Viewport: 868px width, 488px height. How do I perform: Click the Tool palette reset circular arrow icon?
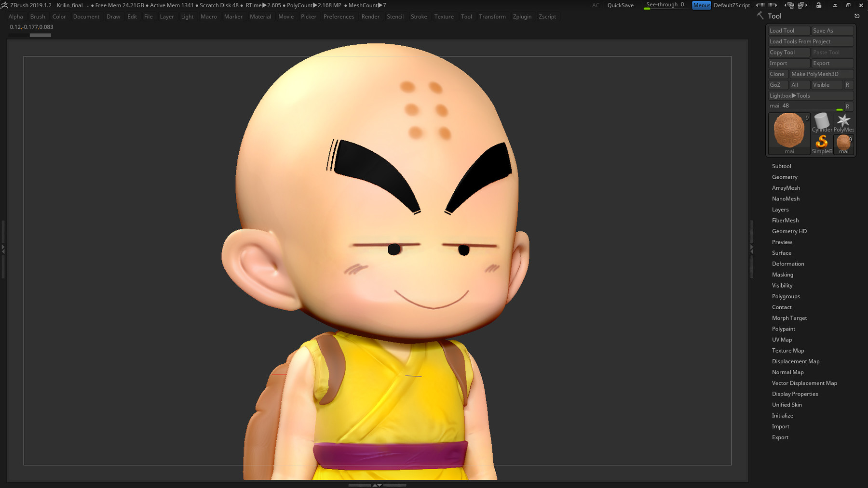tap(857, 16)
